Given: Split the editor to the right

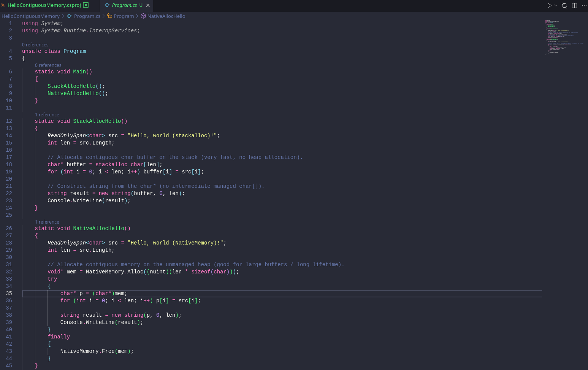Looking at the screenshot, I should (x=574, y=5).
